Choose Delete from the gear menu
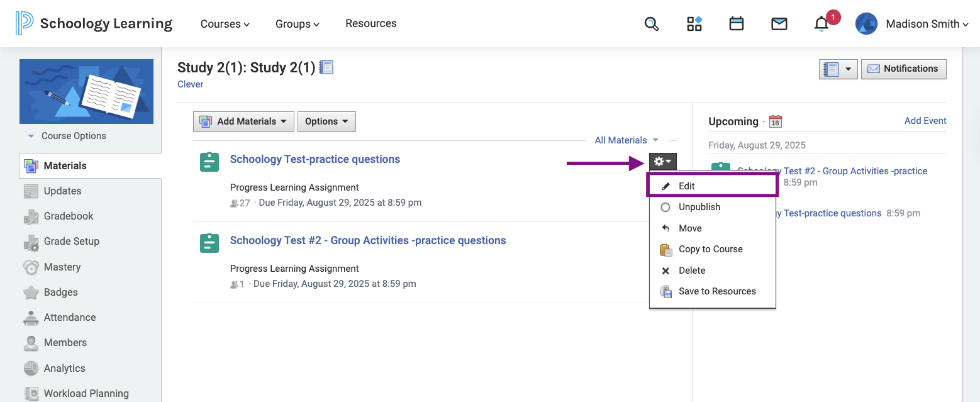This screenshot has width=980, height=402. 713,271
